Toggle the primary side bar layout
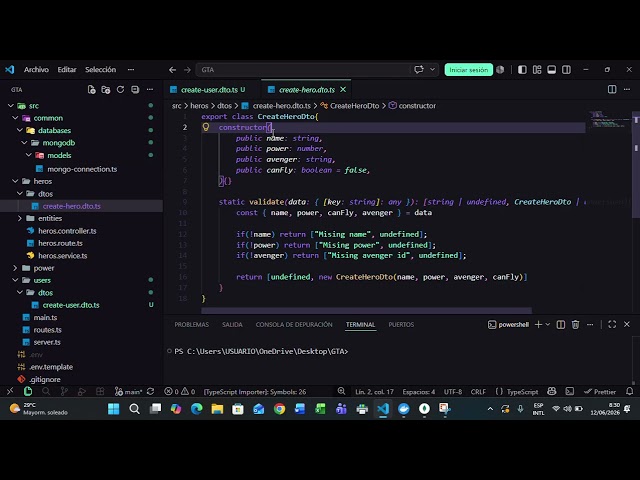Viewport: 640px width, 480px height. point(522,70)
